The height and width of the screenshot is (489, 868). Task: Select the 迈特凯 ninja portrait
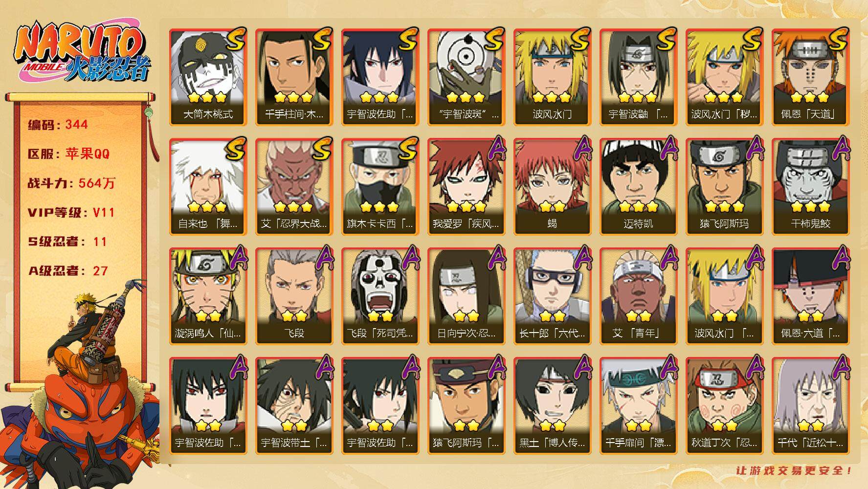638,186
